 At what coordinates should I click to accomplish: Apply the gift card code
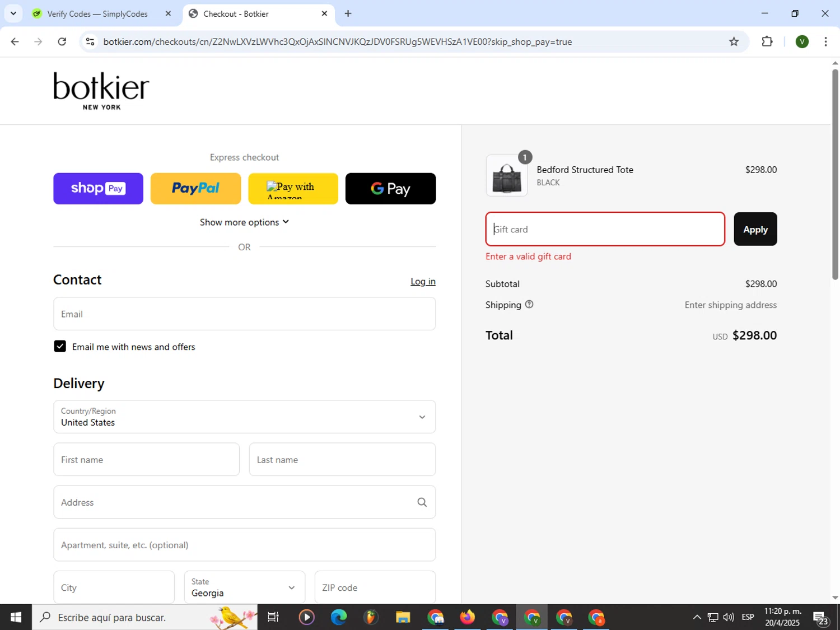click(x=755, y=229)
